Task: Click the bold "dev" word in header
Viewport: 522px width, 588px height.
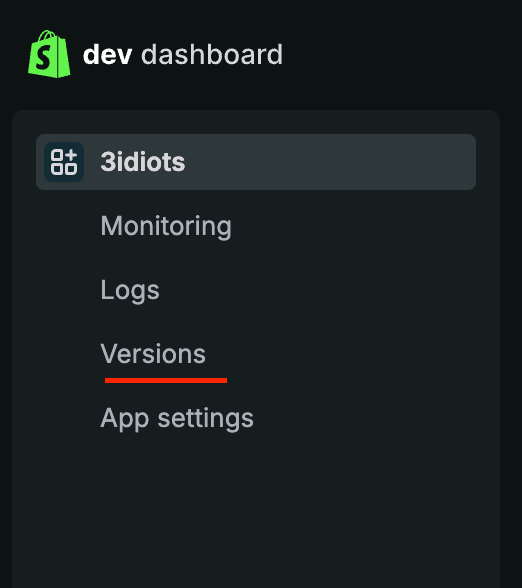Action: click(107, 55)
